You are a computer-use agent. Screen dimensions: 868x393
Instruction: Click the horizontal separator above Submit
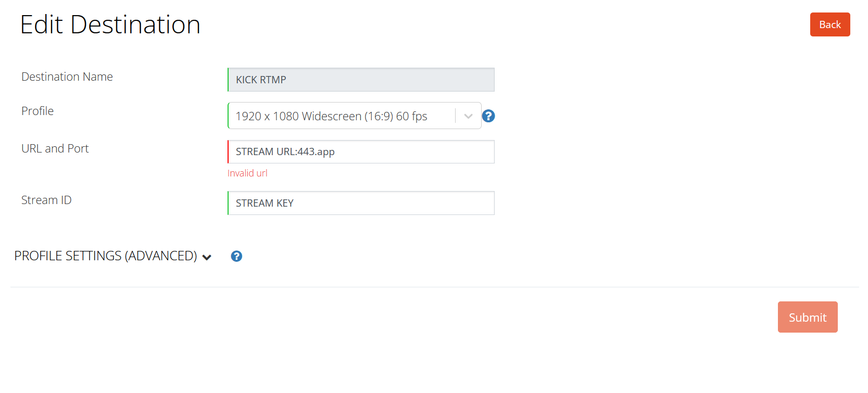(435, 287)
